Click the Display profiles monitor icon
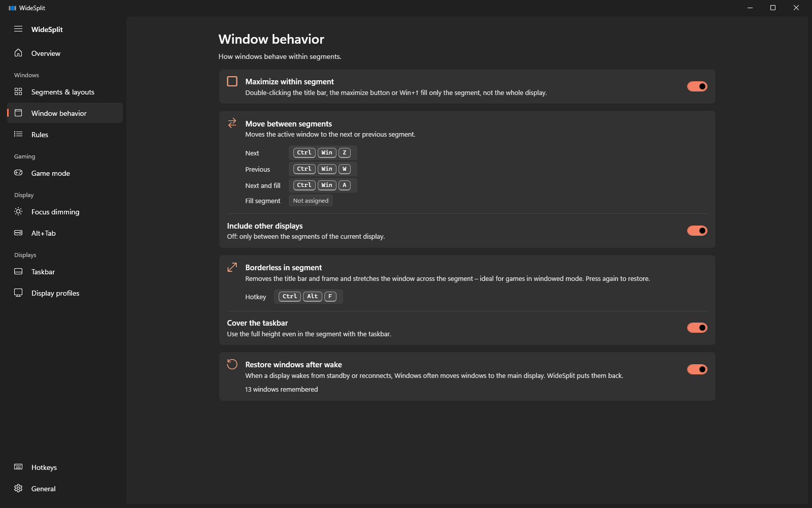Image resolution: width=812 pixels, height=508 pixels. (x=18, y=293)
